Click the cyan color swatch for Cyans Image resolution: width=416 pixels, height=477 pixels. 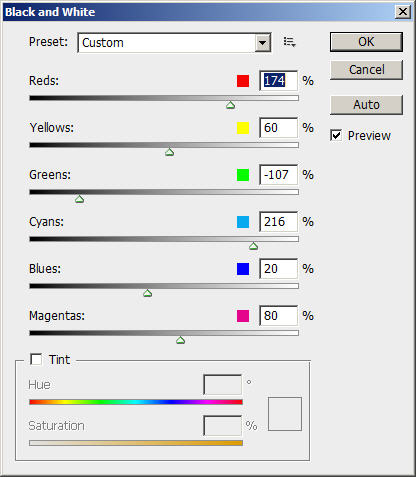tap(243, 222)
